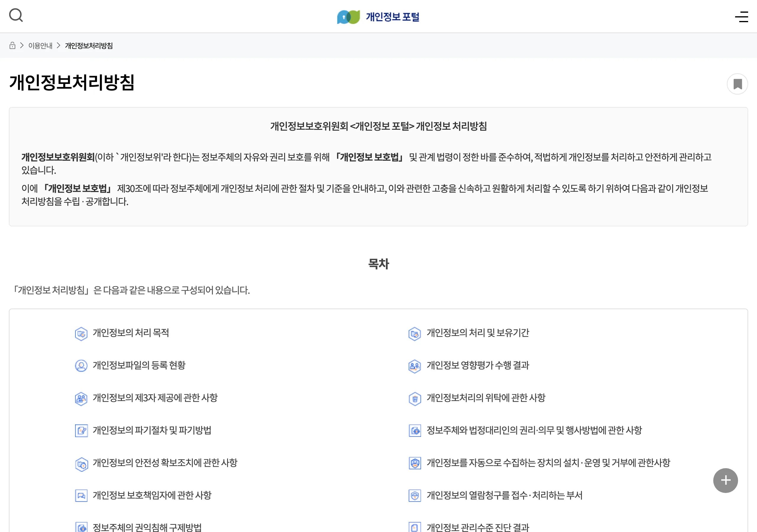The width and height of the screenshot is (757, 532).
Task: Open the 개인정보의 처리 목적 link
Action: (131, 332)
